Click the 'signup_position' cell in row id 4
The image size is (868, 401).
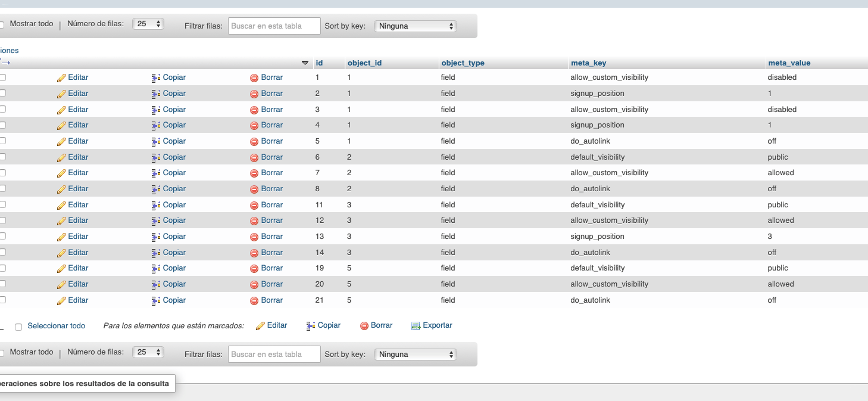(597, 125)
